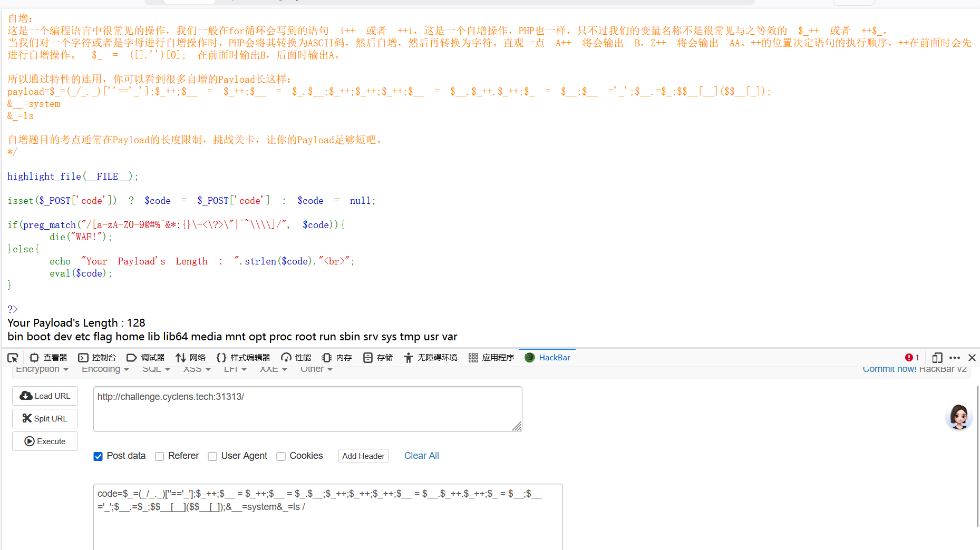Open the Application (应用程序) tab

point(491,358)
